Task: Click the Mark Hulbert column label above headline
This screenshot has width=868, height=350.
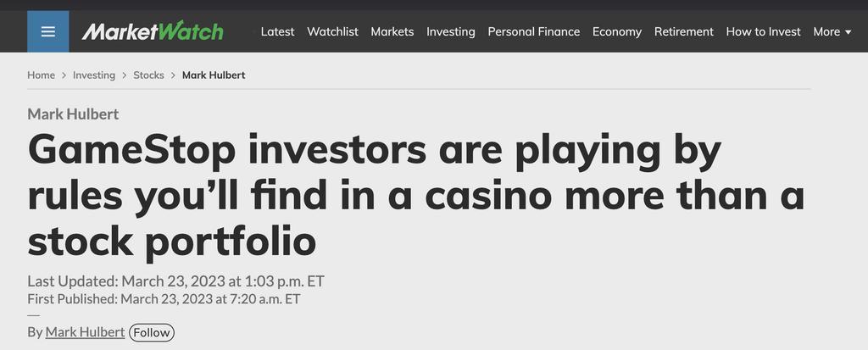Action: tap(73, 114)
